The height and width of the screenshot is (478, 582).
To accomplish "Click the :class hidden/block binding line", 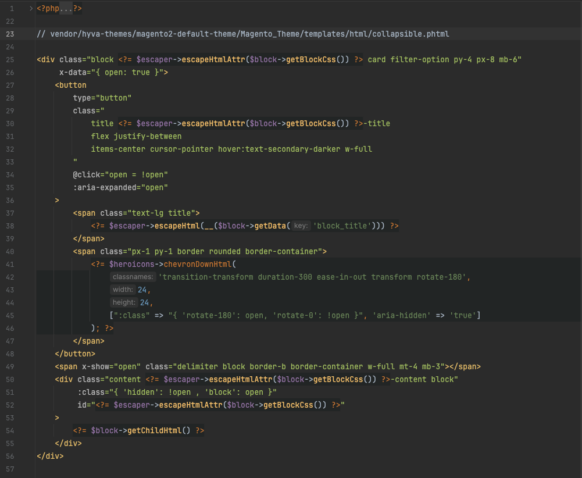I will click(177, 392).
